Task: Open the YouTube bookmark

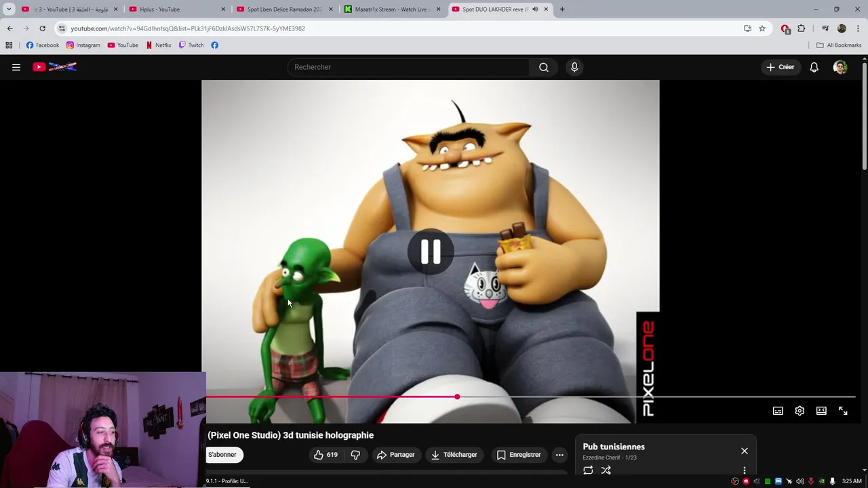Action: tap(123, 45)
